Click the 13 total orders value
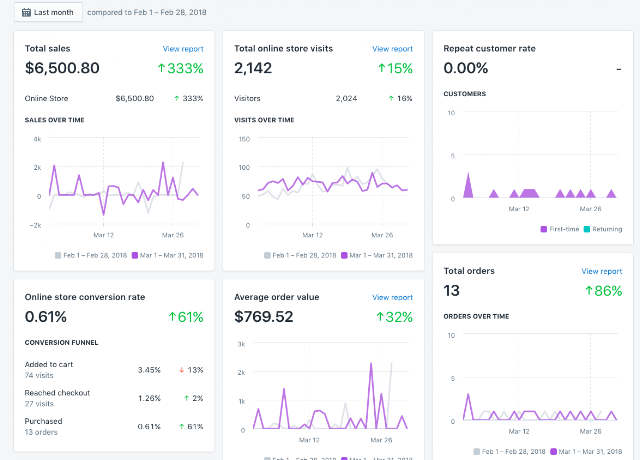The image size is (640, 460). click(451, 291)
